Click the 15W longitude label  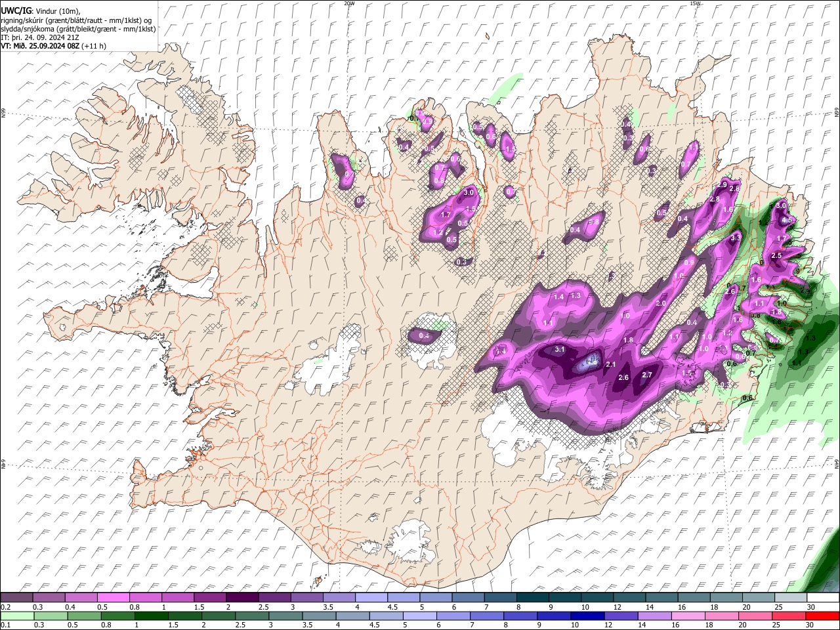click(695, 3)
